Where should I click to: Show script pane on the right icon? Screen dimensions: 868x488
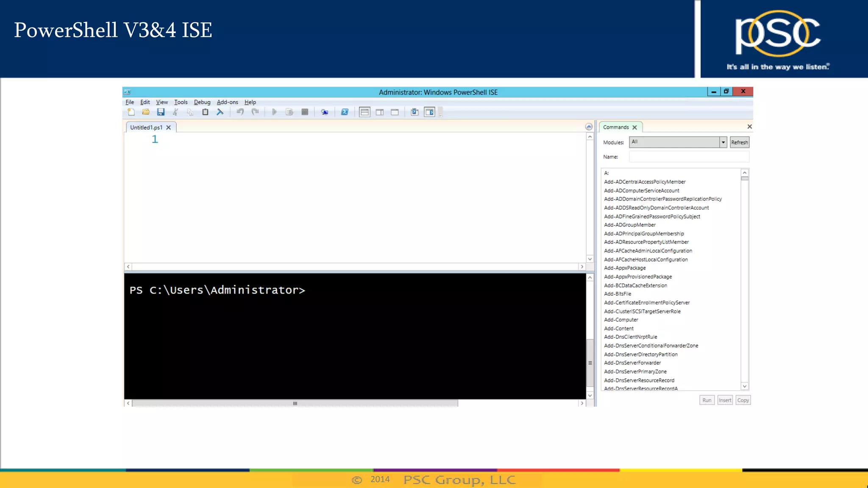pos(380,112)
